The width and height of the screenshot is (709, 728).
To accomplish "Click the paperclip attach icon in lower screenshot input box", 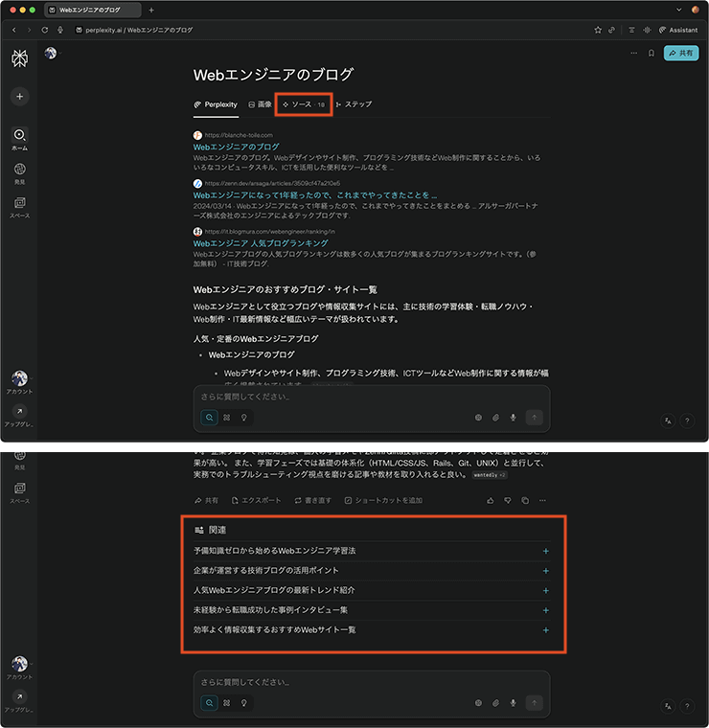I will (495, 703).
